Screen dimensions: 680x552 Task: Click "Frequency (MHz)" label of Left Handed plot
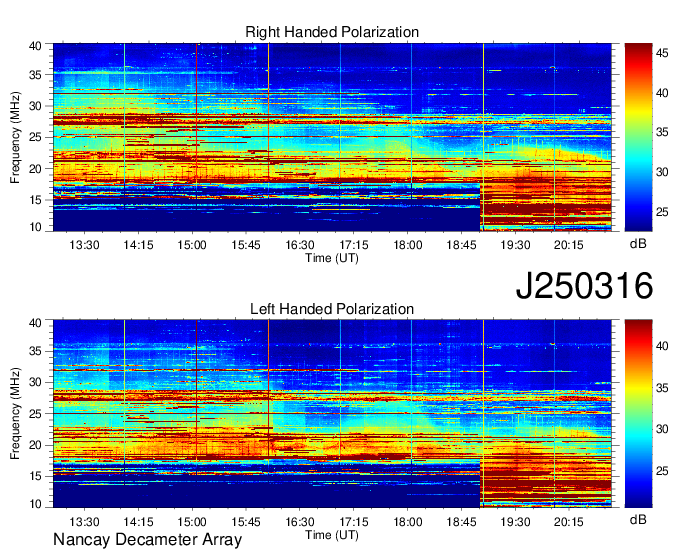(15, 414)
